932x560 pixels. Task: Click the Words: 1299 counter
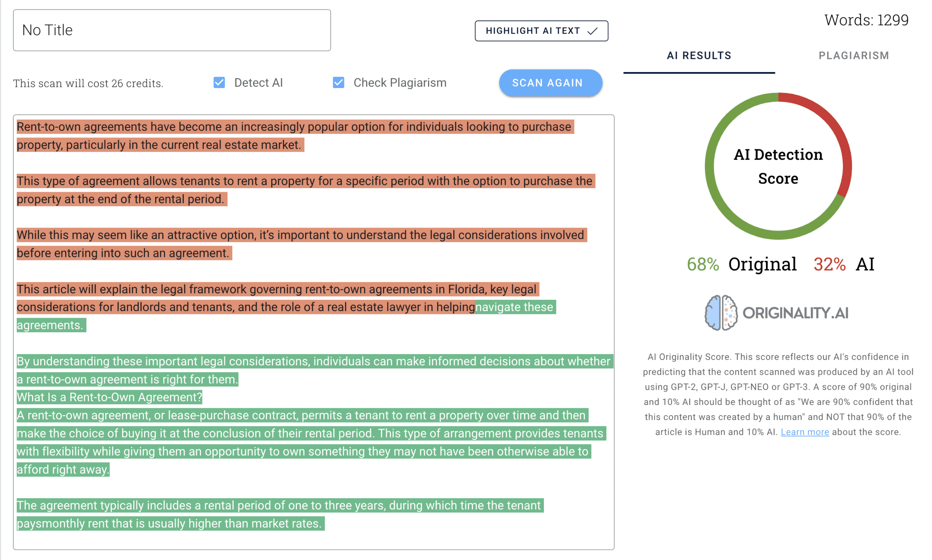[866, 20]
